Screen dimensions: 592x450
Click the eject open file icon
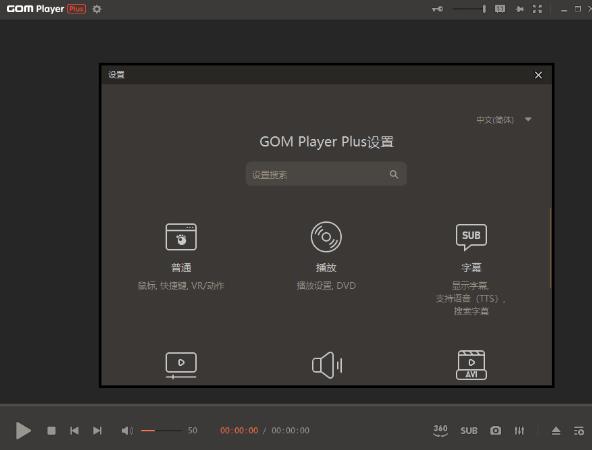click(556, 430)
